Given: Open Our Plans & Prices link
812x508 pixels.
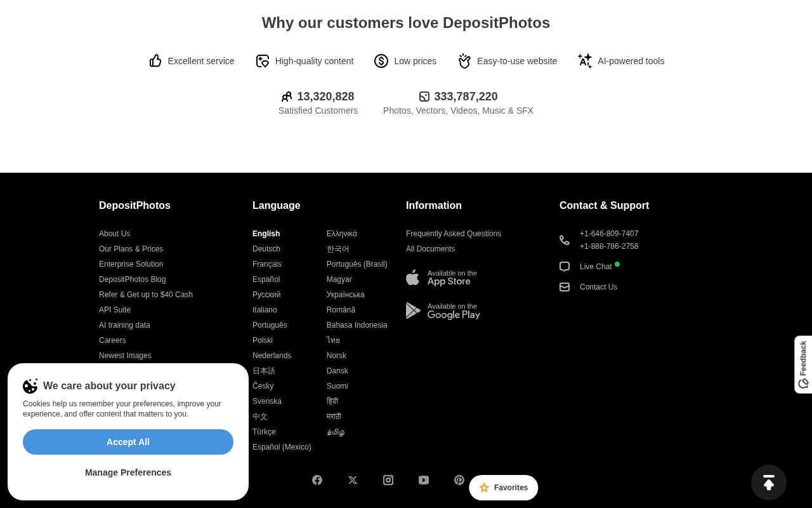Looking at the screenshot, I should coord(131,249).
